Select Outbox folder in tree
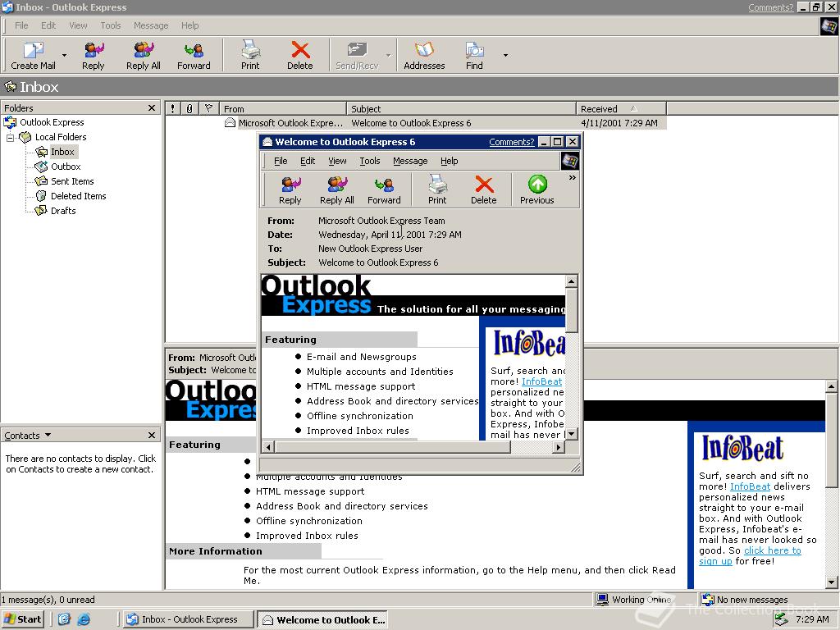This screenshot has width=840, height=630. (66, 167)
